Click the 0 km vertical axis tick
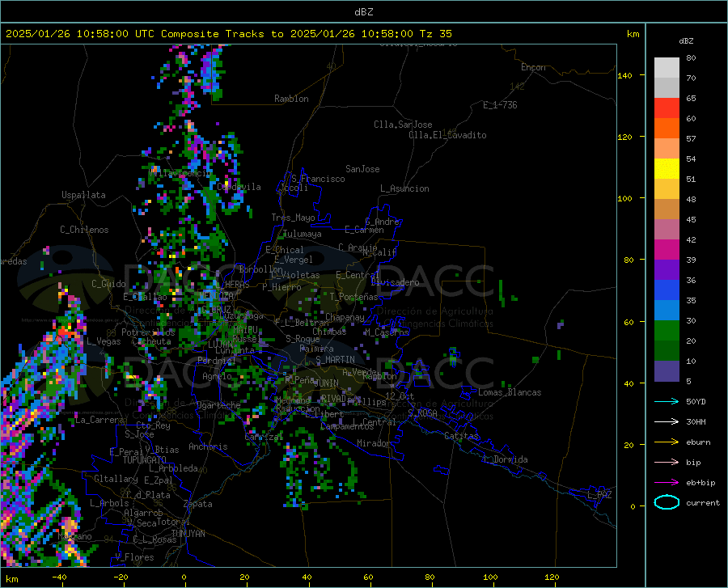 (633, 506)
